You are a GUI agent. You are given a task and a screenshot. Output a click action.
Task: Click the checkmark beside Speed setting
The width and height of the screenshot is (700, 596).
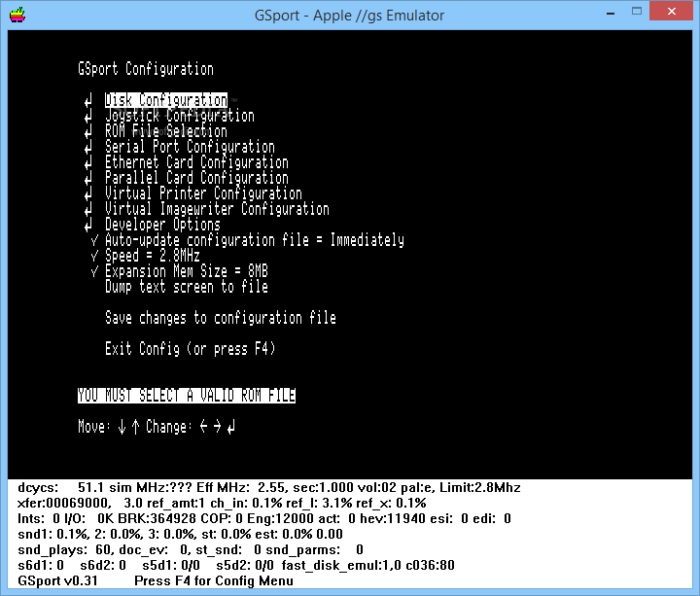pyautogui.click(x=94, y=256)
